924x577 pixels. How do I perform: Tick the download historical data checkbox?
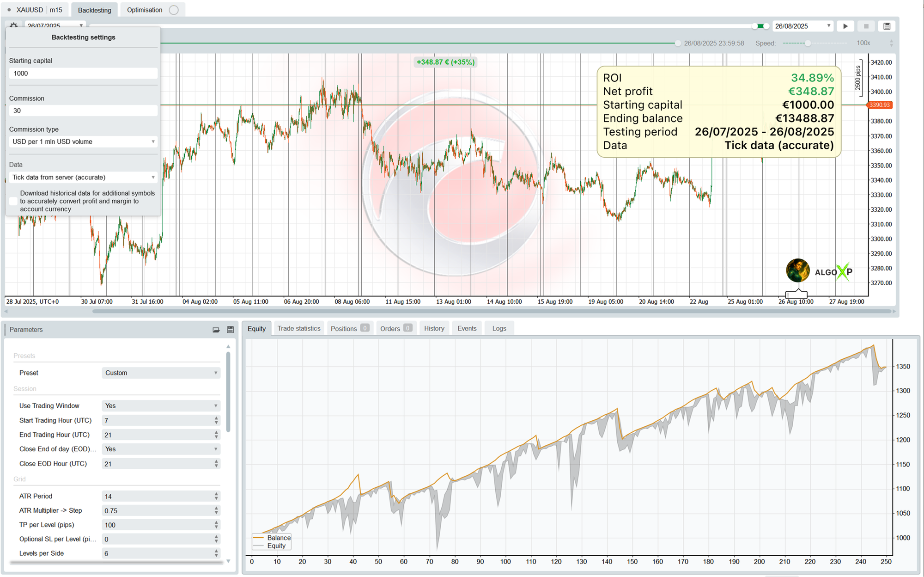(13, 201)
